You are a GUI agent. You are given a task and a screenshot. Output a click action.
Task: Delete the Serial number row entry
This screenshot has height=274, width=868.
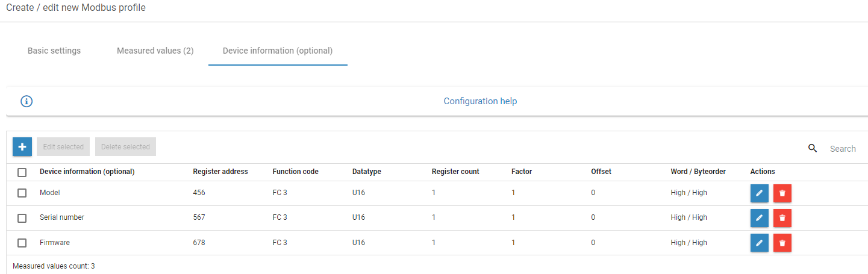(x=782, y=218)
